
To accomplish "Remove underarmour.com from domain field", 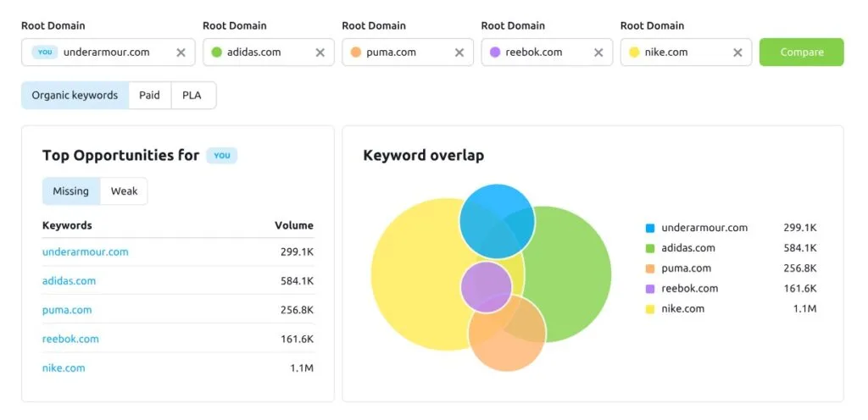I will pos(181,52).
